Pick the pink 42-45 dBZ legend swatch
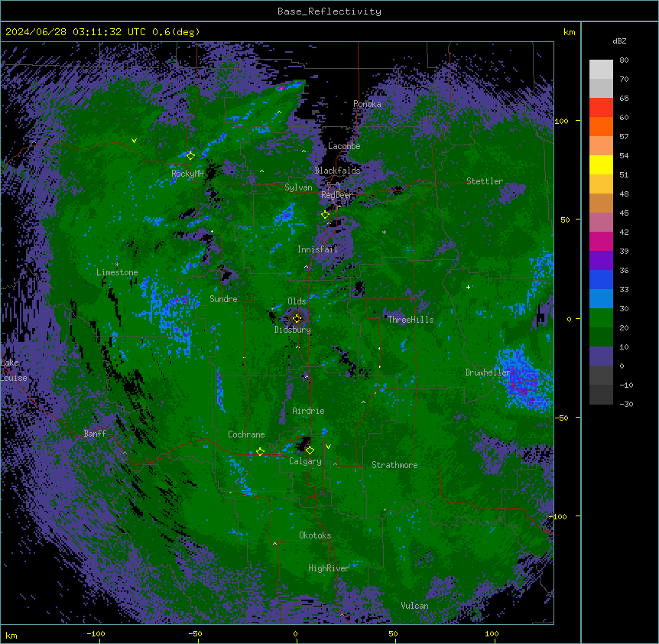Screen dimensions: 659x644 (601, 223)
